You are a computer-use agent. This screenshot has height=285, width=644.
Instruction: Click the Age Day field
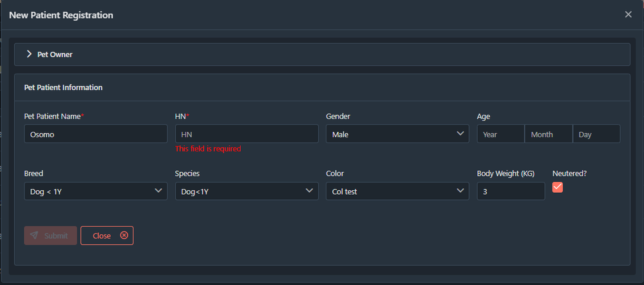pos(596,134)
